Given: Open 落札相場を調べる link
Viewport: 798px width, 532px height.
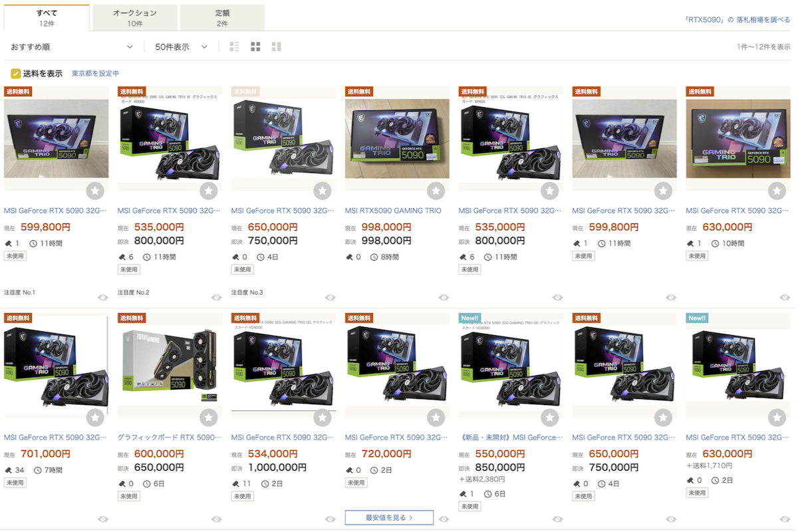Looking at the screenshot, I should click(x=737, y=20).
